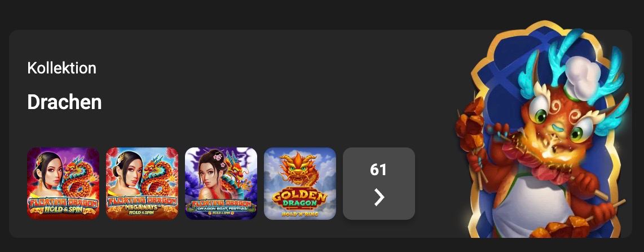Open Golden Dragon Hold 'N' Ring game
The height and width of the screenshot is (252, 644).
[300, 184]
